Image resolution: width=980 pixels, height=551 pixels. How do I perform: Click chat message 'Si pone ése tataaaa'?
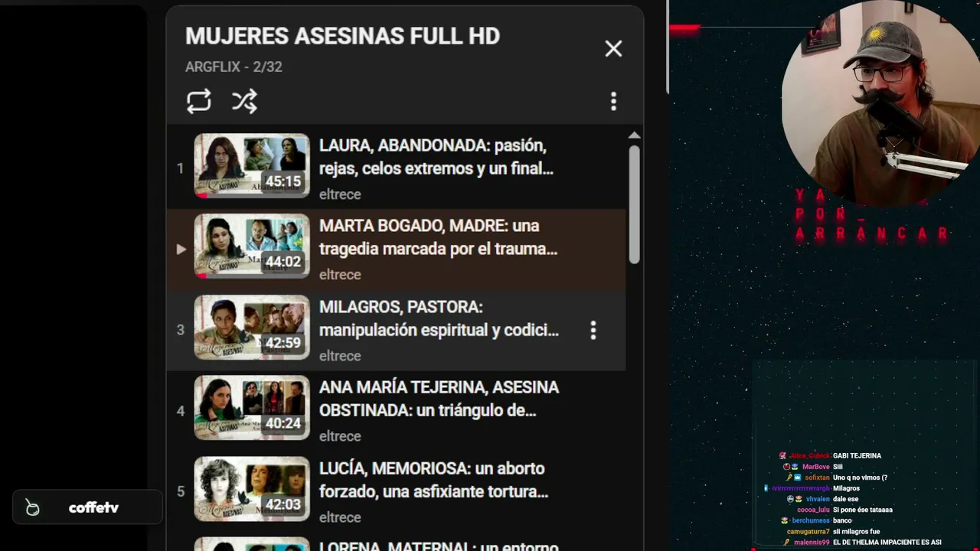(863, 510)
